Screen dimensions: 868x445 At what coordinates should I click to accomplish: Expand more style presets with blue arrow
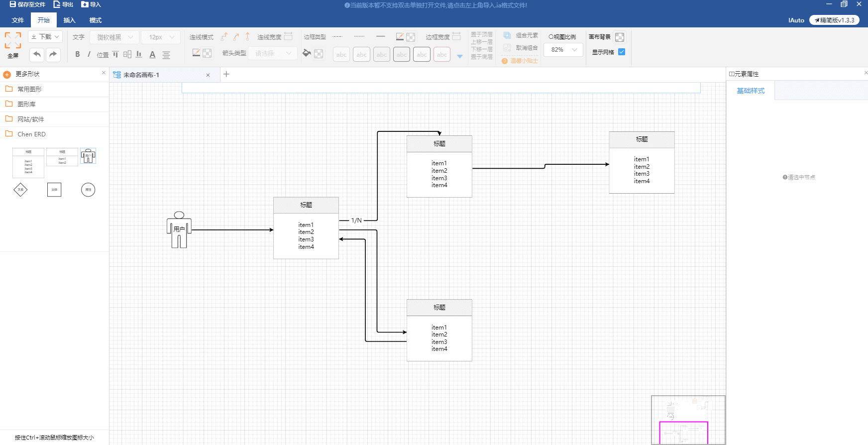coord(460,56)
